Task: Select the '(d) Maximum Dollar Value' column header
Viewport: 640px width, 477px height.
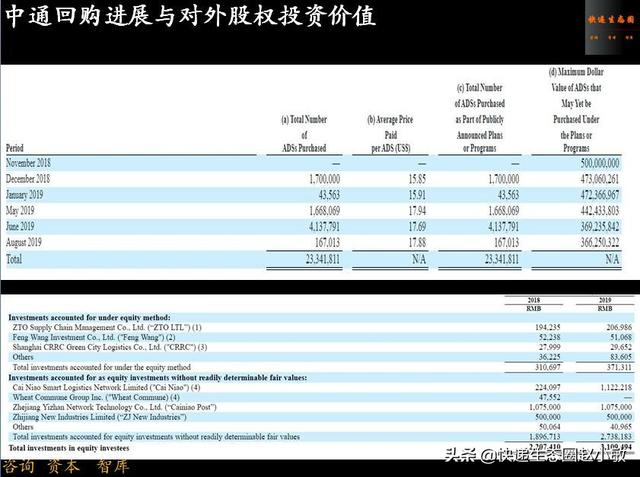Action: [576, 110]
